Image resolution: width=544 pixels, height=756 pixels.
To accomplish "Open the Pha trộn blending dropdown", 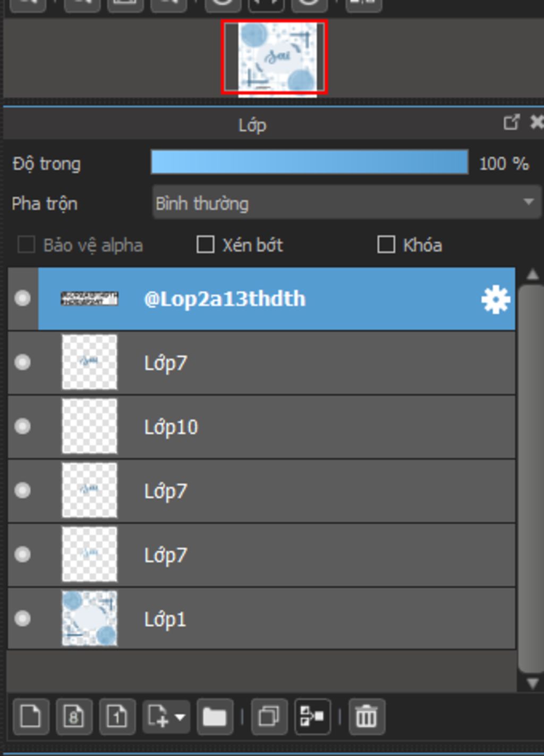I will (x=346, y=203).
